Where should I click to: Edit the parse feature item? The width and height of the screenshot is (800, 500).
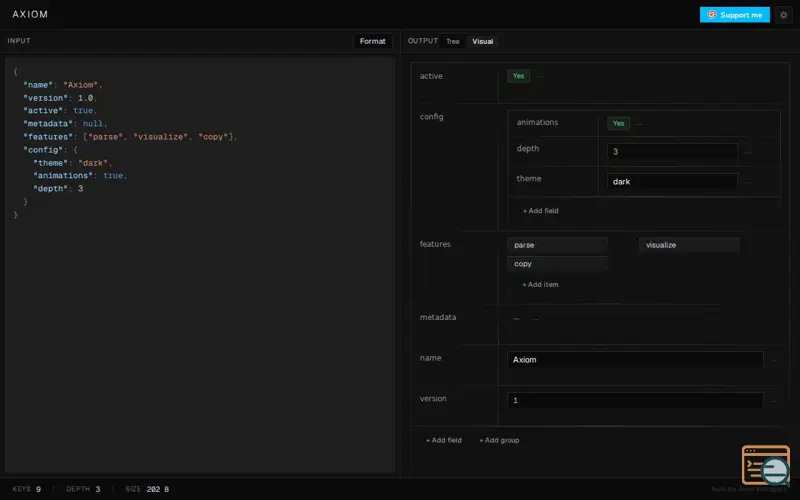(x=558, y=245)
